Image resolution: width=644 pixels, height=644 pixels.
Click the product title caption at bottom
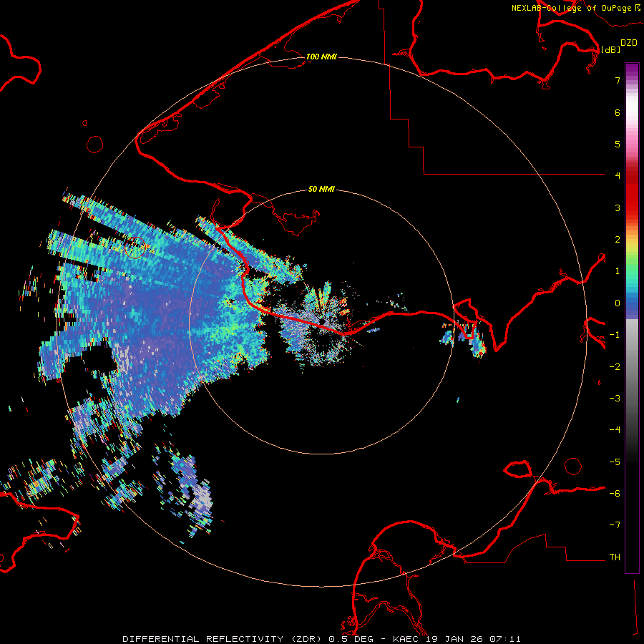(x=321, y=639)
